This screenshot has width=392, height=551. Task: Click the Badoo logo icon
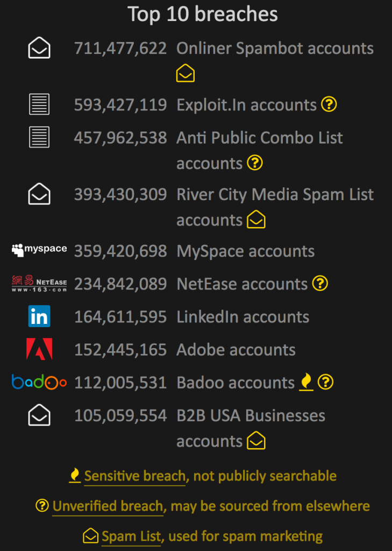[x=39, y=382]
